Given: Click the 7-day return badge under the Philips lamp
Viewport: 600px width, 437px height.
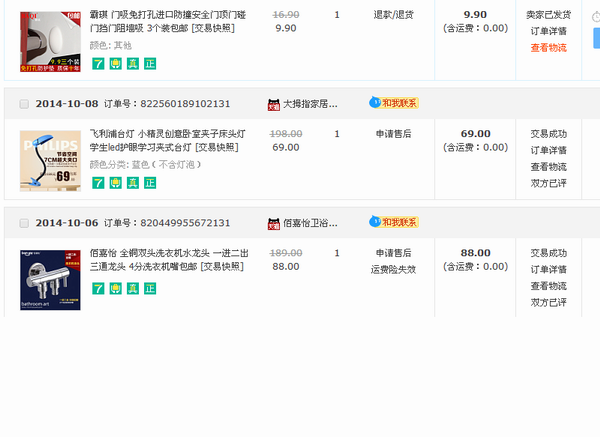Looking at the screenshot, I should (98, 183).
